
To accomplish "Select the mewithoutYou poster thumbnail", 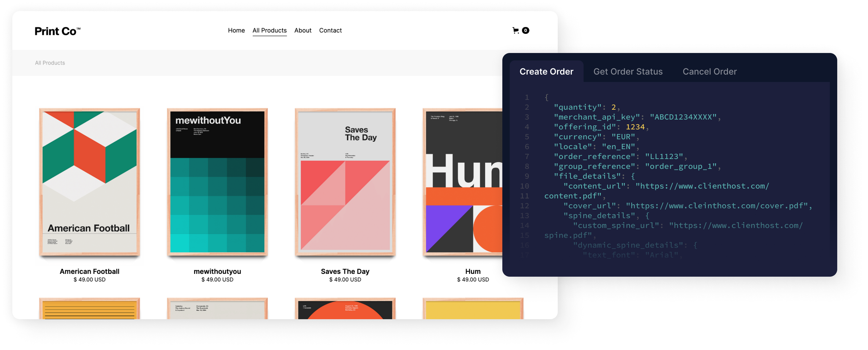I will 217,185.
